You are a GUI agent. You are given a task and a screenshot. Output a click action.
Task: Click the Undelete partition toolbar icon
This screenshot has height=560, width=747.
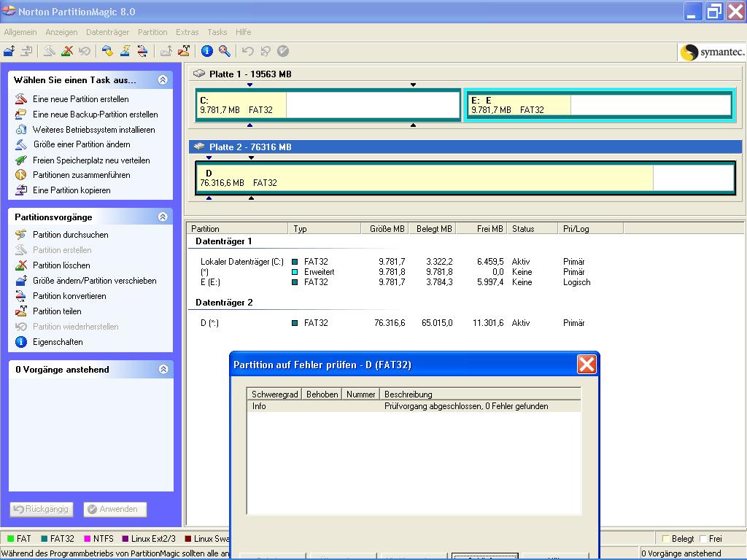tap(85, 51)
